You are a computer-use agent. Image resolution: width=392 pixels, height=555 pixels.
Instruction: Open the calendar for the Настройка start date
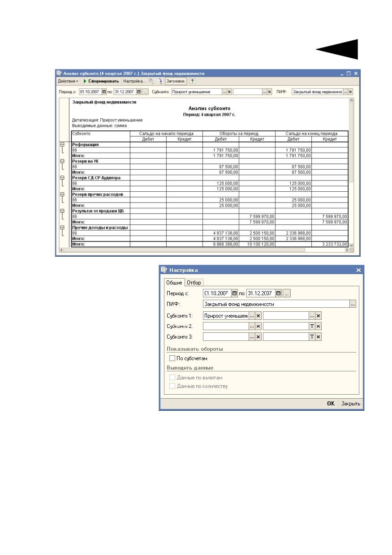pyautogui.click(x=234, y=293)
